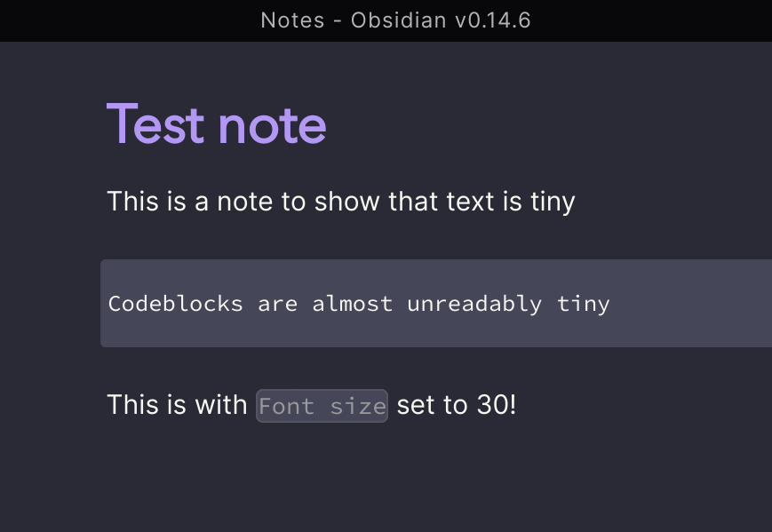This screenshot has height=532, width=772.
Task: Select the Notes title in the window bar
Action: (293, 20)
